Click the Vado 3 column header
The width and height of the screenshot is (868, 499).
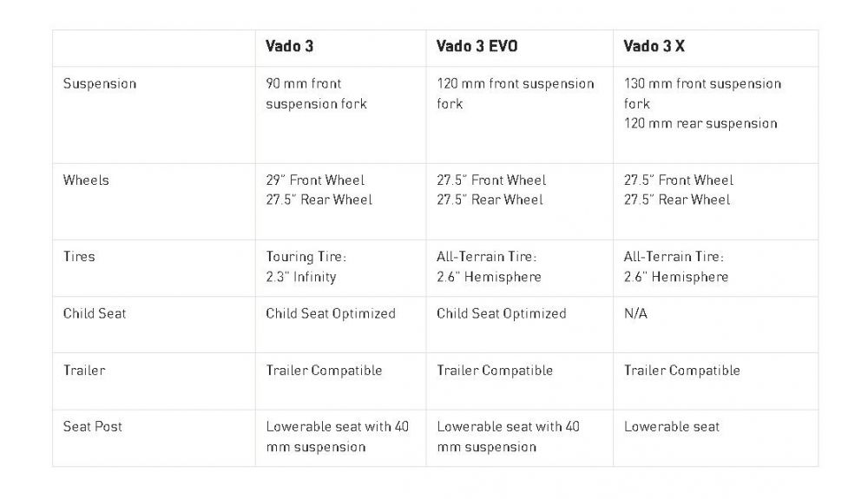click(x=289, y=47)
